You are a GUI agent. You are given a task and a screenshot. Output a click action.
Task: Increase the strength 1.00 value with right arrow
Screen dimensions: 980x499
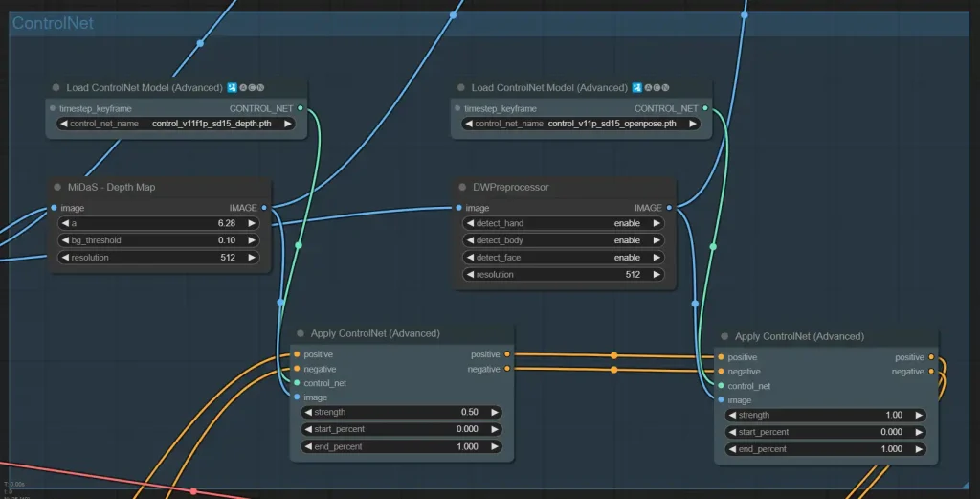(919, 415)
